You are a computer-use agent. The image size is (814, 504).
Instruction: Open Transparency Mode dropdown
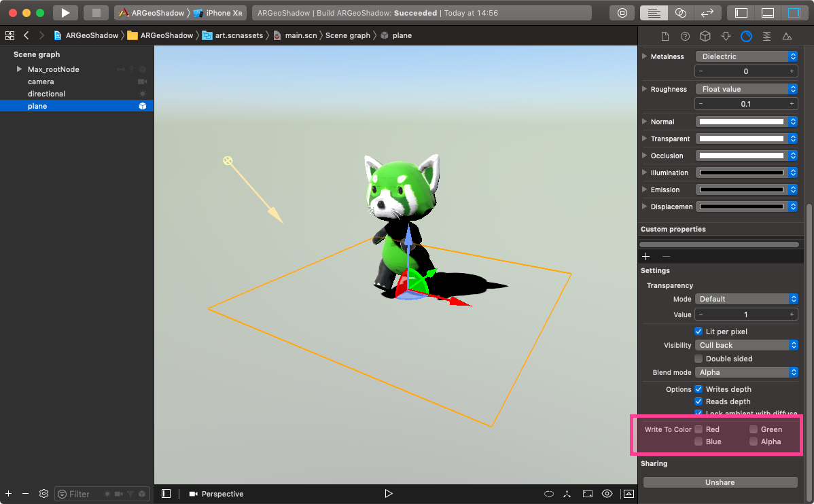click(x=747, y=299)
